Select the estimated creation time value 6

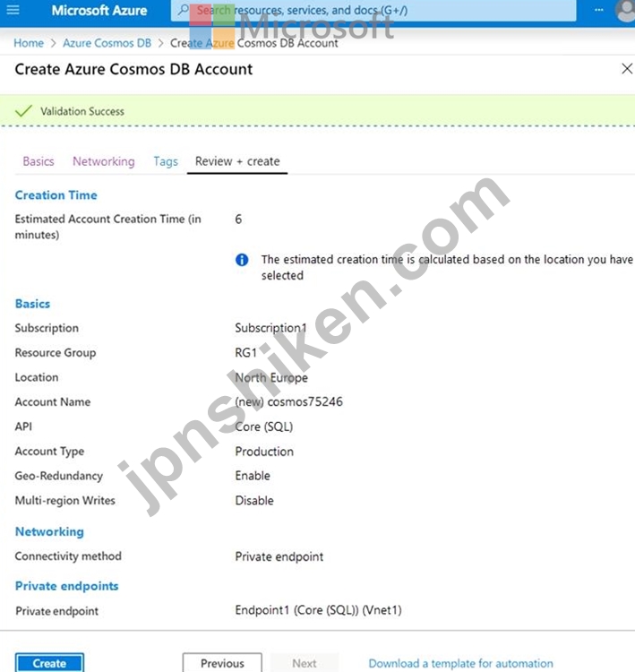click(238, 219)
